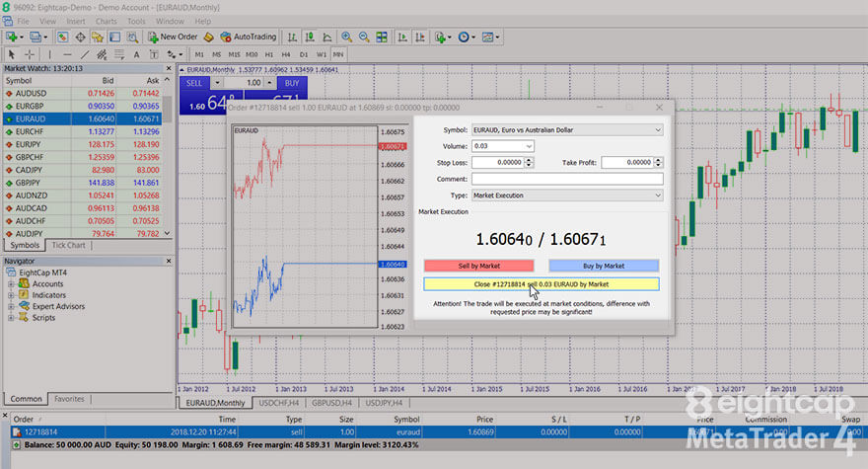Image resolution: width=868 pixels, height=469 pixels.
Task: Open the Charts menu
Action: click(106, 21)
